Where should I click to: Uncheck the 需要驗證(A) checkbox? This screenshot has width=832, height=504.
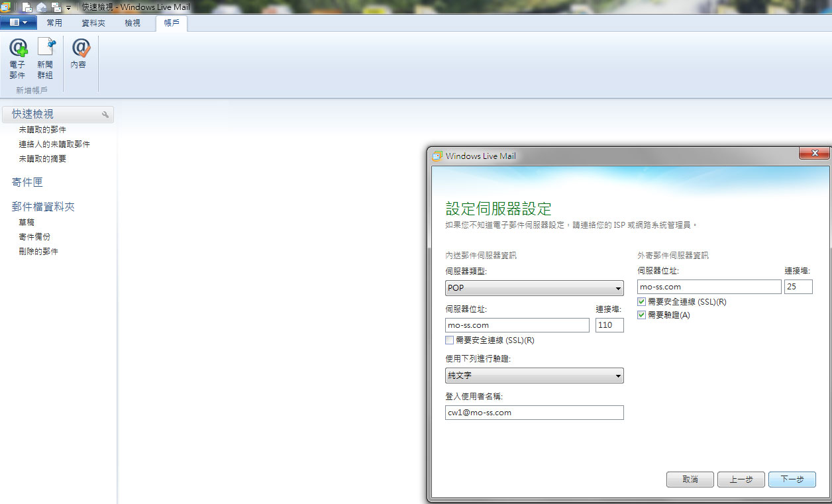pyautogui.click(x=641, y=315)
